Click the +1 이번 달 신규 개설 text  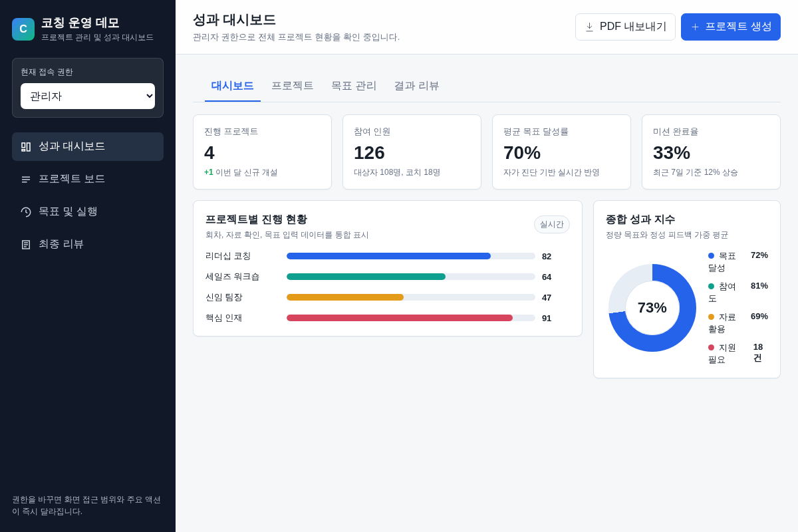pyautogui.click(x=241, y=172)
